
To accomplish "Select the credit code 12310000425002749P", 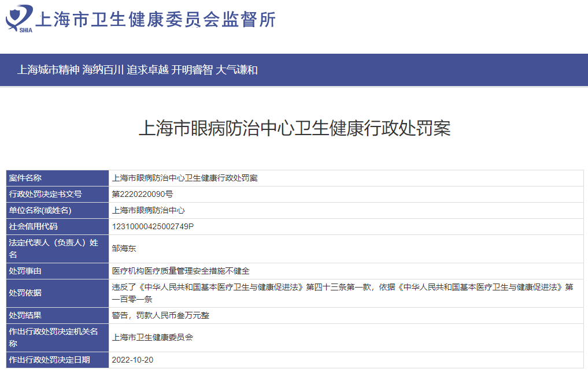I will click(x=153, y=226).
